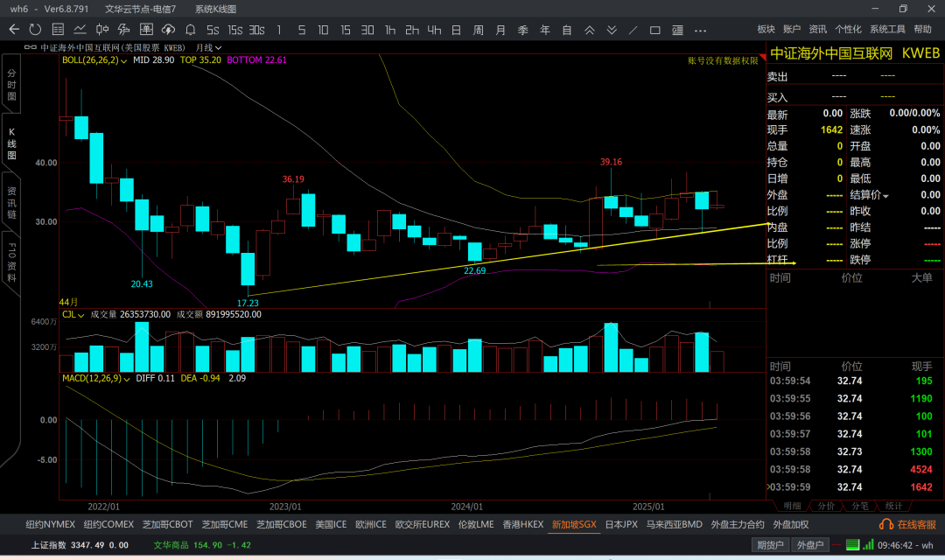
Task: Go back with the left arrow icon
Action: point(14,30)
